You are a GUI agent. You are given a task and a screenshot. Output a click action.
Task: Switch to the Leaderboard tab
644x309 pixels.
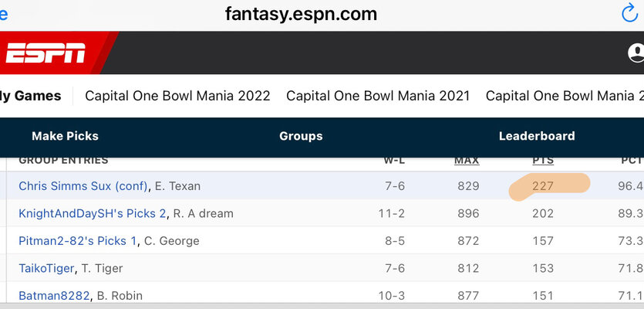click(x=537, y=136)
